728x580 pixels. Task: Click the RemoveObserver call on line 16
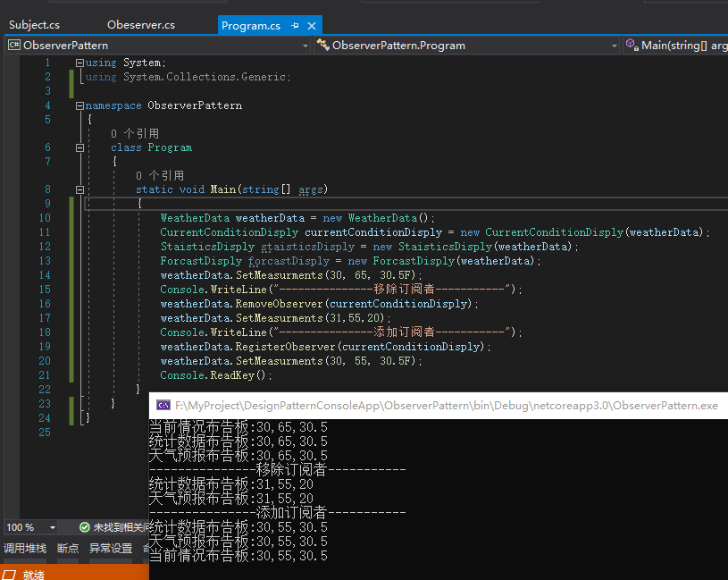click(x=279, y=304)
